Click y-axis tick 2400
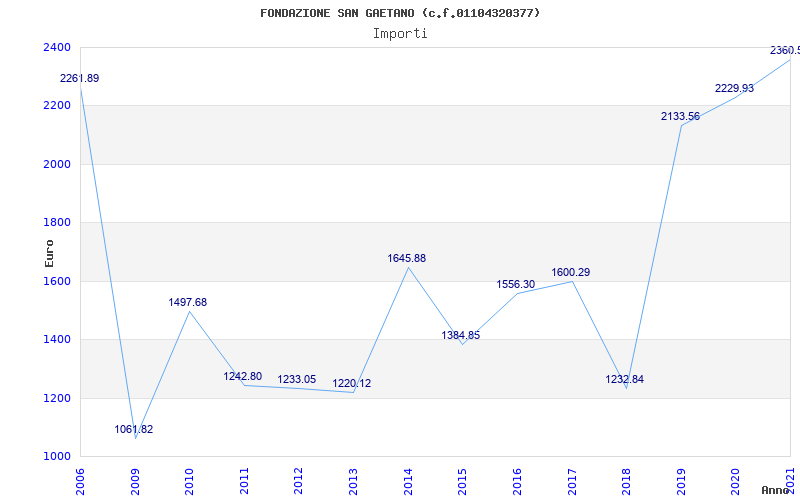800x500 pixels. click(x=57, y=47)
